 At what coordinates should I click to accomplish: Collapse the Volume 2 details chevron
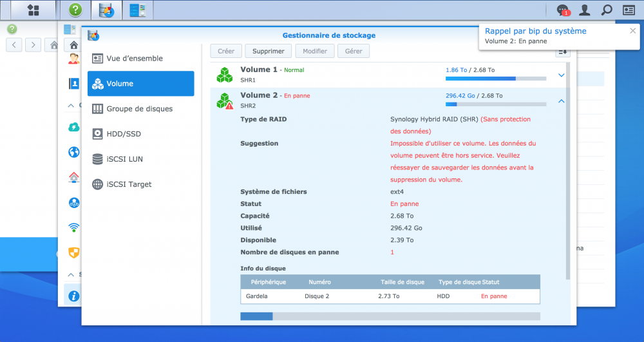pos(561,101)
